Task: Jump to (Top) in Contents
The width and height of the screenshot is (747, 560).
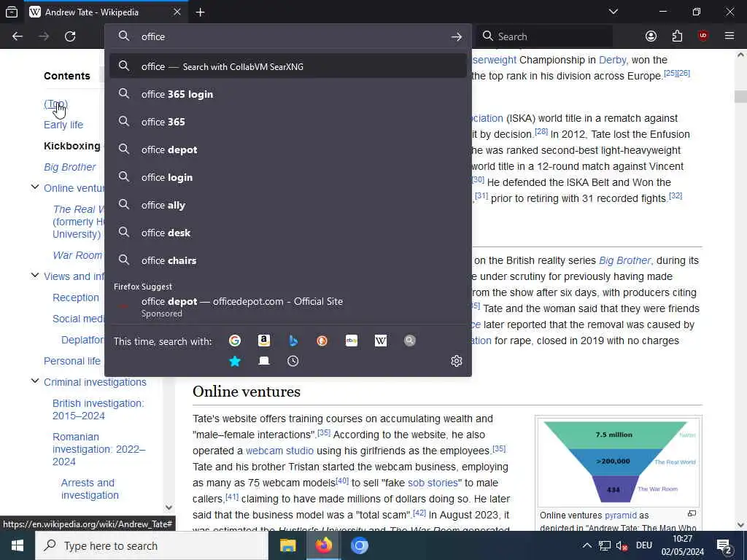Action: click(x=55, y=104)
